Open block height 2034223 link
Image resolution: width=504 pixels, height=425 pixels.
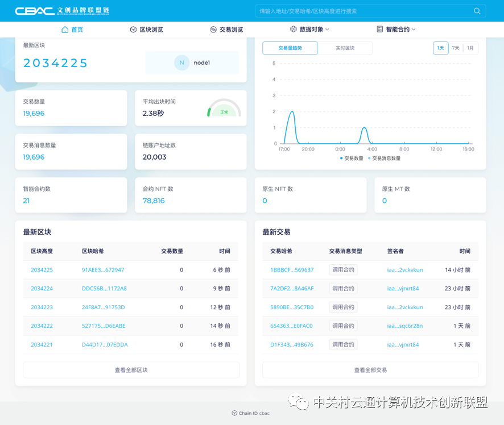(42, 307)
